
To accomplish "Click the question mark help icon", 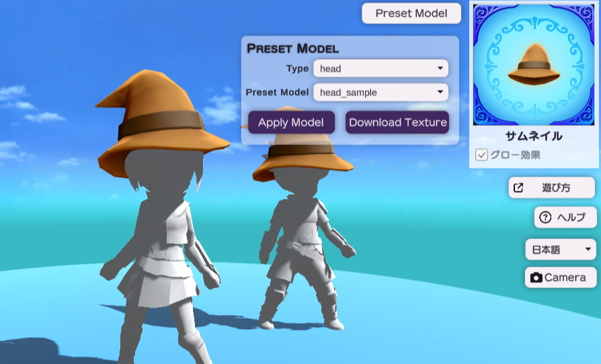I will (545, 218).
